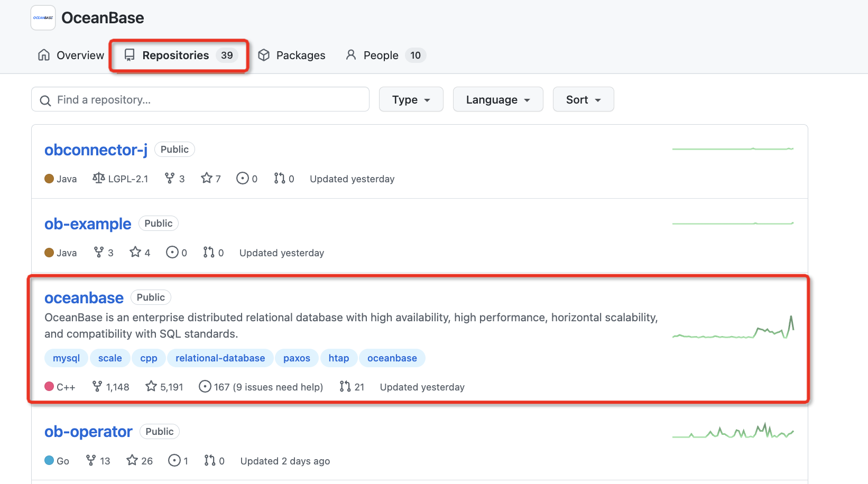This screenshot has width=868, height=484.
Task: Open issues icon for oceanbase repository
Action: (x=205, y=386)
